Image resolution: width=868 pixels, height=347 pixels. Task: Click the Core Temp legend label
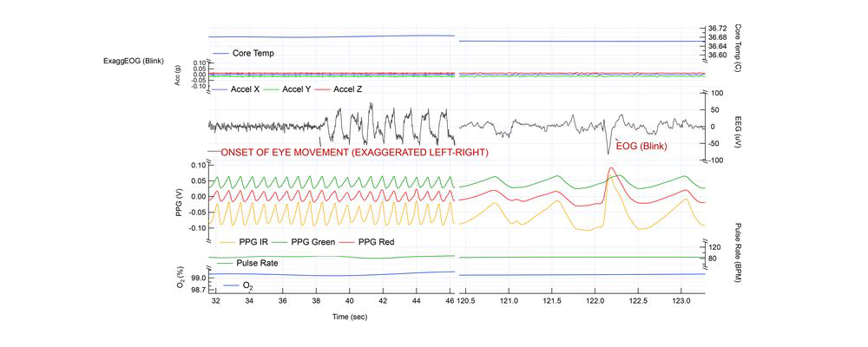pos(253,54)
